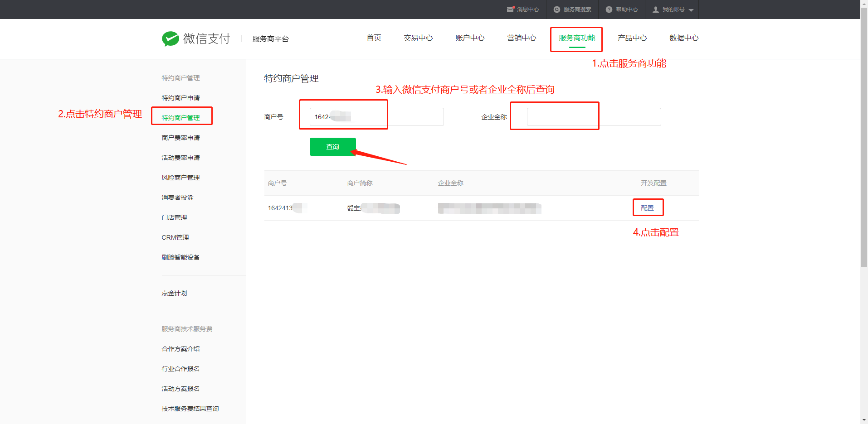Open the 消息中心 link

pyautogui.click(x=528, y=10)
